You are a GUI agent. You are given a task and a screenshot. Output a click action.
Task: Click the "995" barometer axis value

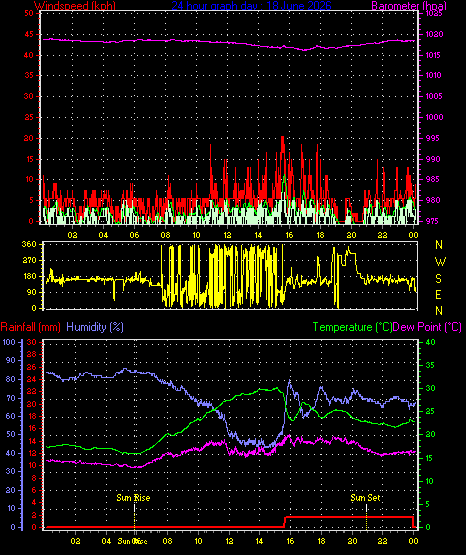[x=433, y=138]
